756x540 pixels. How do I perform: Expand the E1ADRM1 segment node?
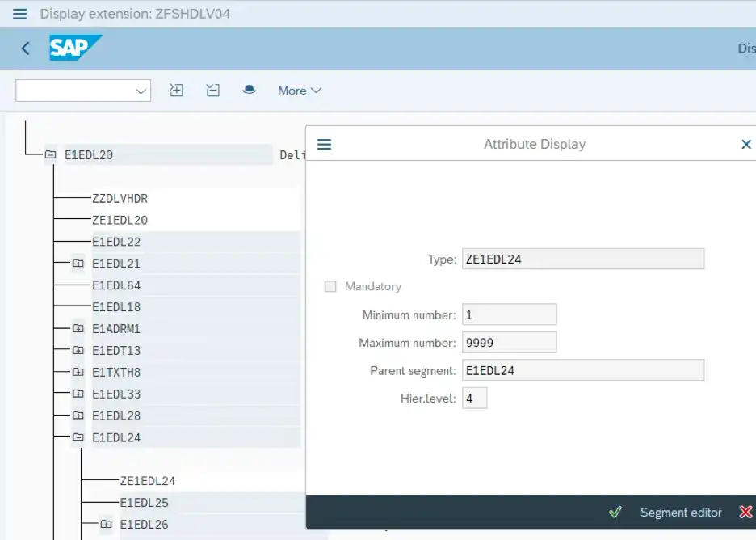click(x=78, y=329)
